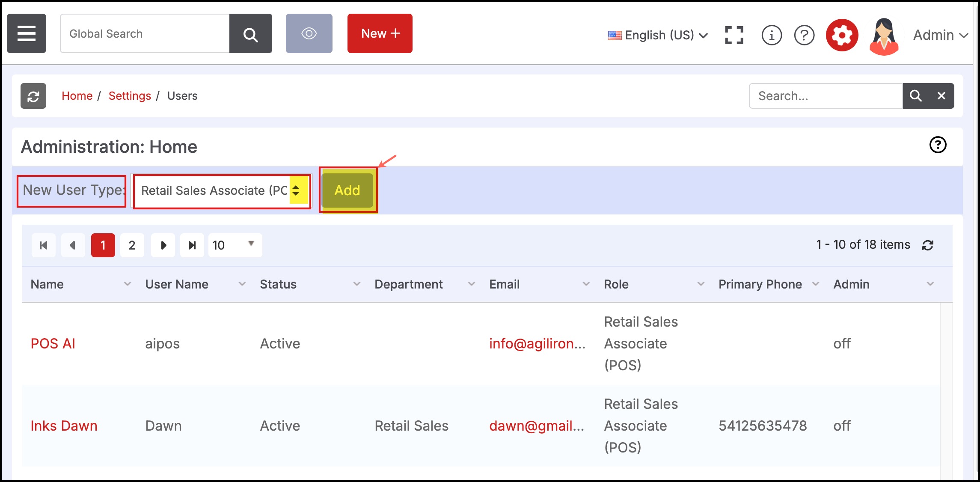Click Retail Sales department cell
Screen dimensions: 980x482
412,426
